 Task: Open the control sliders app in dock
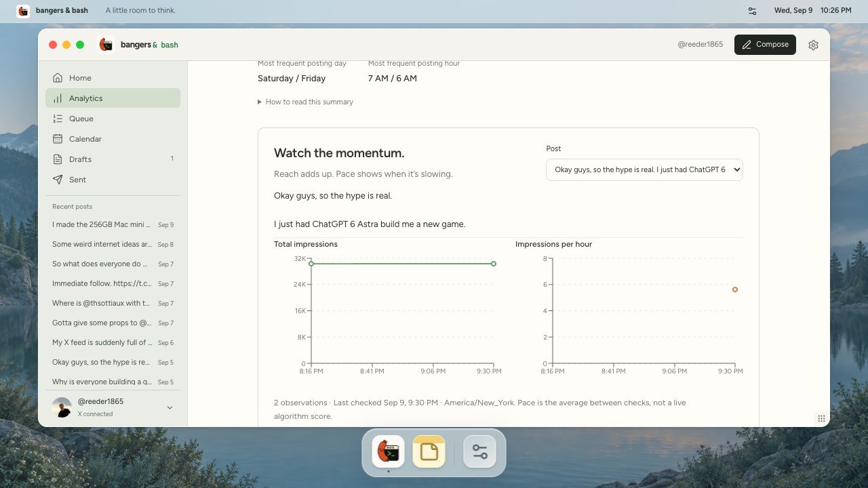coord(480,451)
